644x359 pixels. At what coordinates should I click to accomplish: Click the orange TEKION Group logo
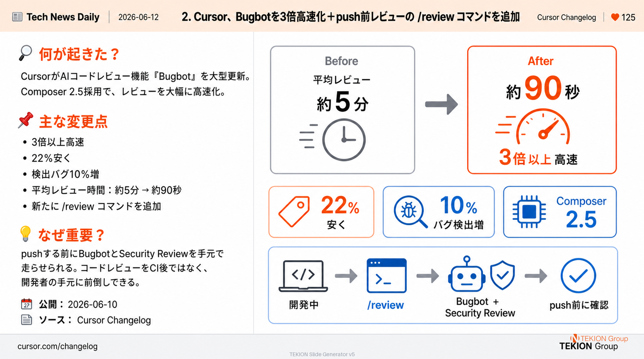599,338
